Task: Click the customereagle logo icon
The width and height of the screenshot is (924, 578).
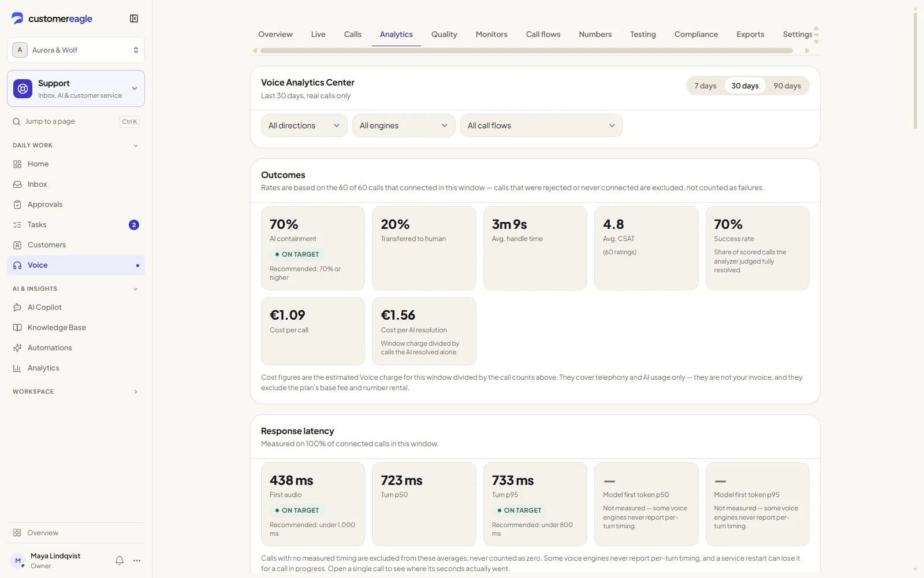Action: click(17, 18)
